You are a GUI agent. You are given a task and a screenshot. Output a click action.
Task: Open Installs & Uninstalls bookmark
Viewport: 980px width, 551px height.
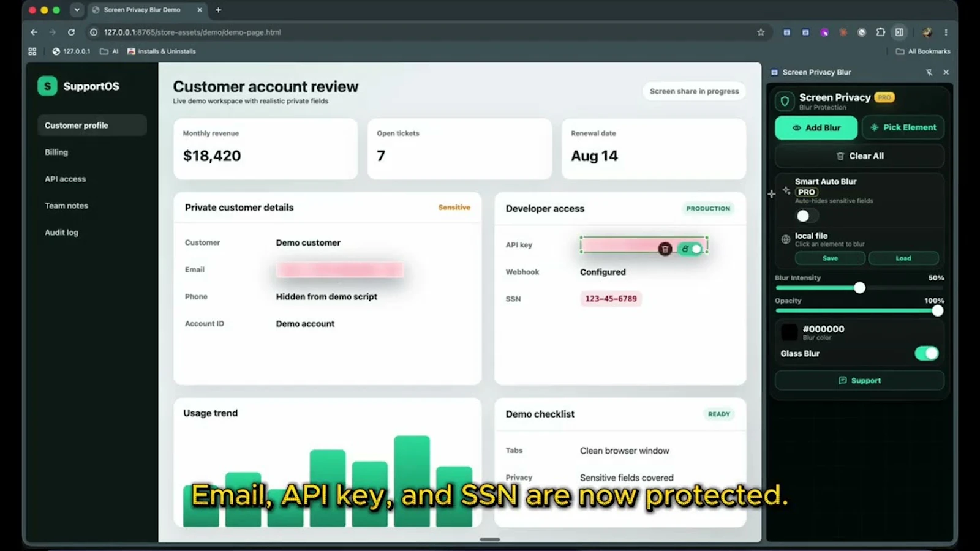[161, 51]
